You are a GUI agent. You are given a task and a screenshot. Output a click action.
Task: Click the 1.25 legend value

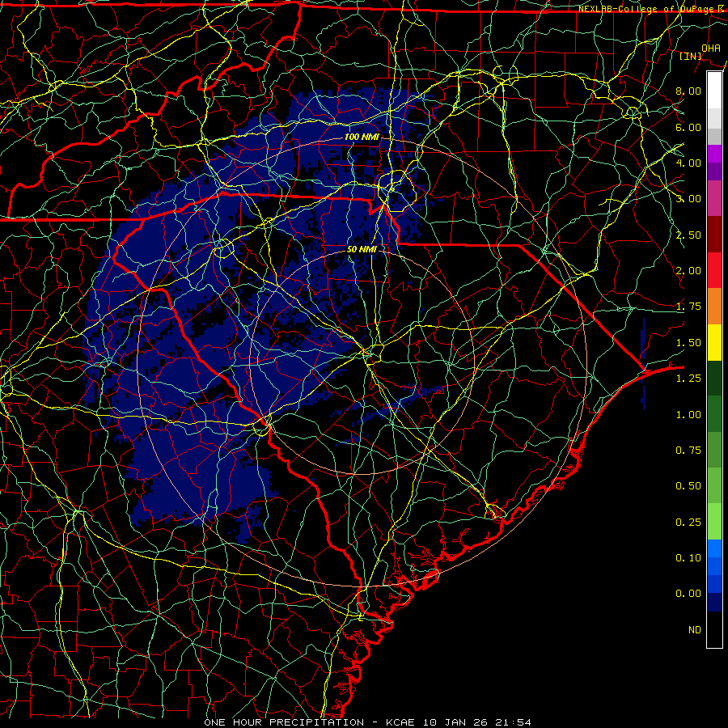coord(688,379)
